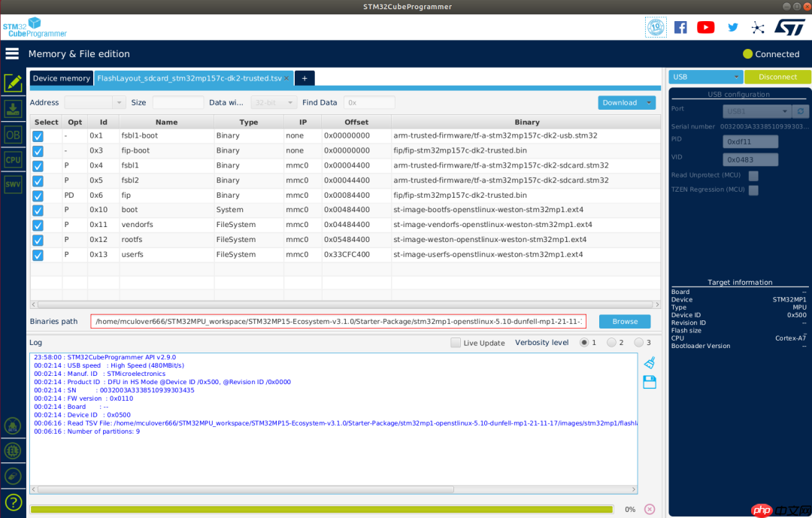This screenshot has width=812, height=518.
Task: Open the Address dropdown
Action: 119,102
